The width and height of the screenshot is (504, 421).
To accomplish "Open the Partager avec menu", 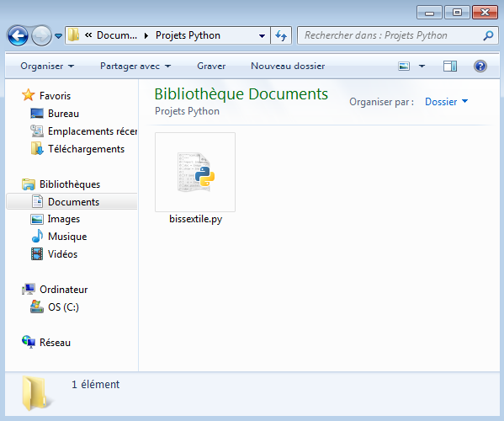I will click(x=135, y=66).
